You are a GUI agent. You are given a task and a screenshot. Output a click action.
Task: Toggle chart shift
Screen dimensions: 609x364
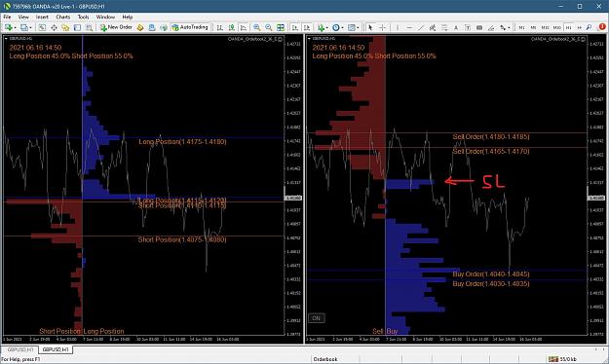(307, 27)
